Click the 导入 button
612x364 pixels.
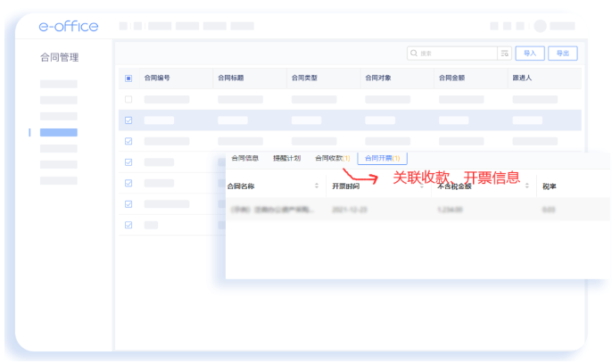(531, 54)
